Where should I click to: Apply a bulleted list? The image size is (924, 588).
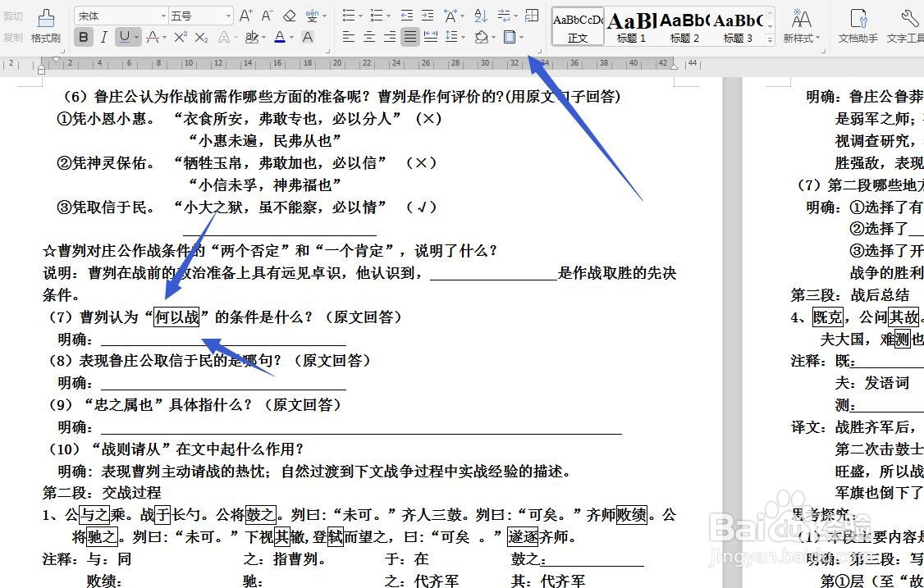[x=348, y=15]
